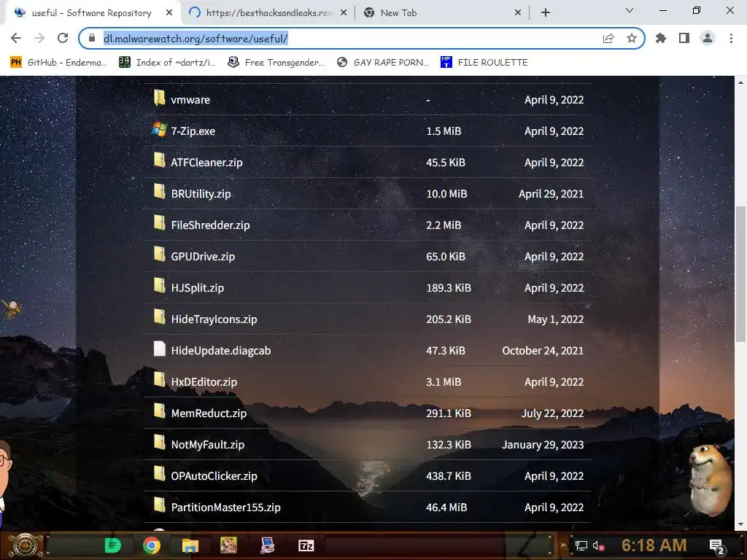Click the network status tray icon
Screen dimensions: 747x560
pyautogui.click(x=581, y=545)
